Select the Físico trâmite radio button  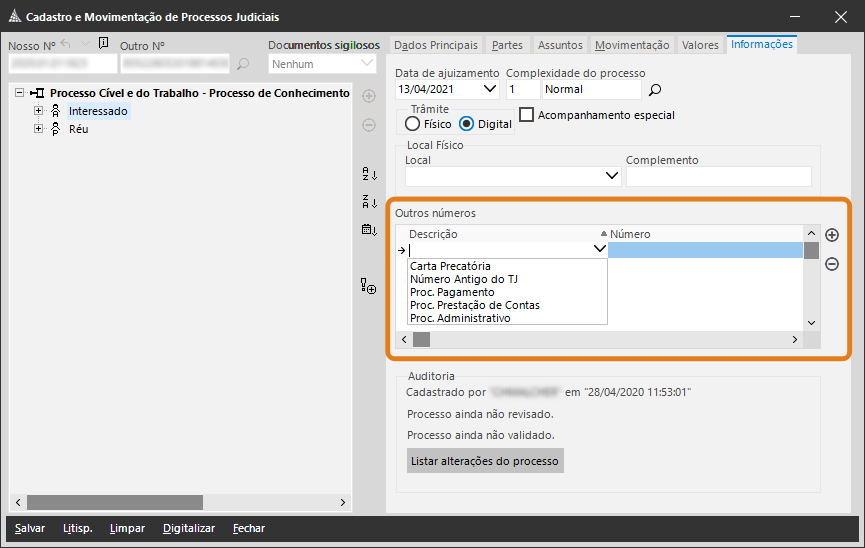pyautogui.click(x=412, y=124)
